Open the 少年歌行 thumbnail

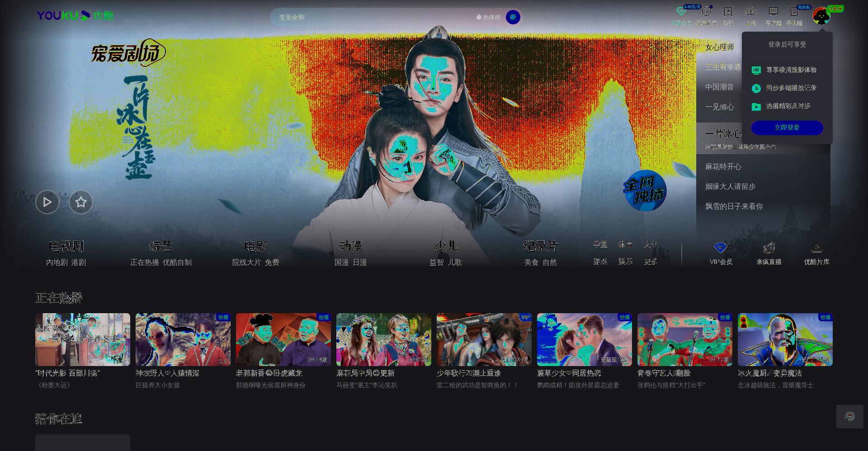tap(484, 339)
